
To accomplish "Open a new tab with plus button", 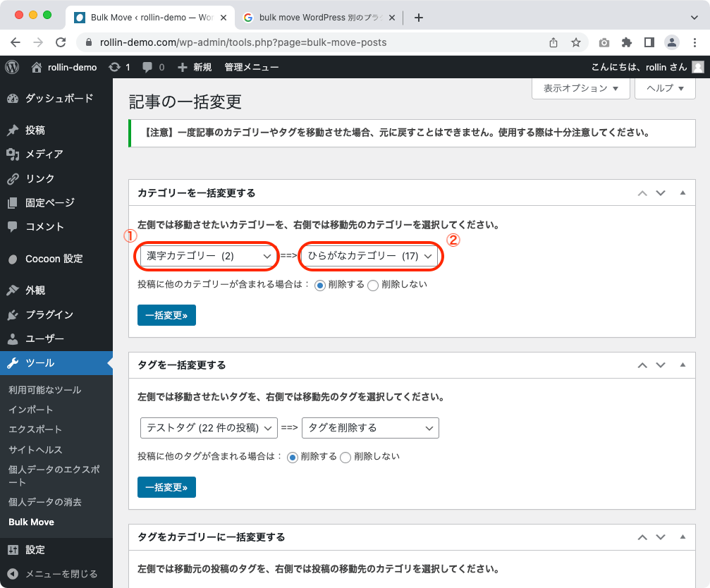I will pos(419,18).
